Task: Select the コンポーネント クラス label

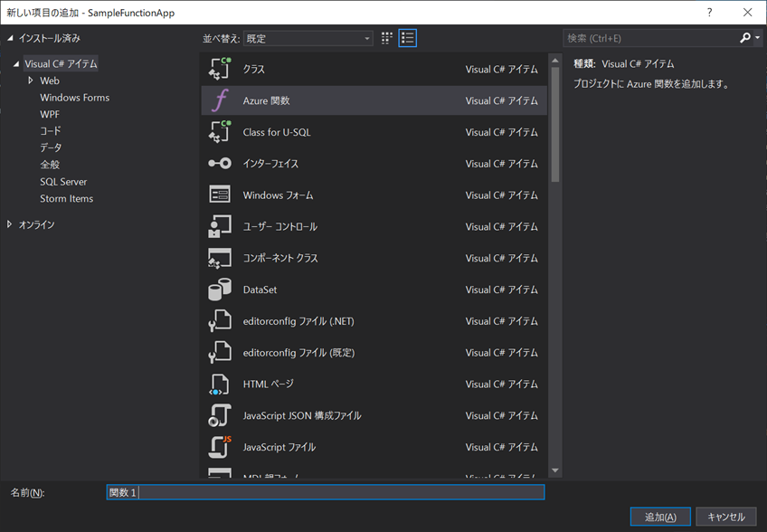Action: point(280,258)
